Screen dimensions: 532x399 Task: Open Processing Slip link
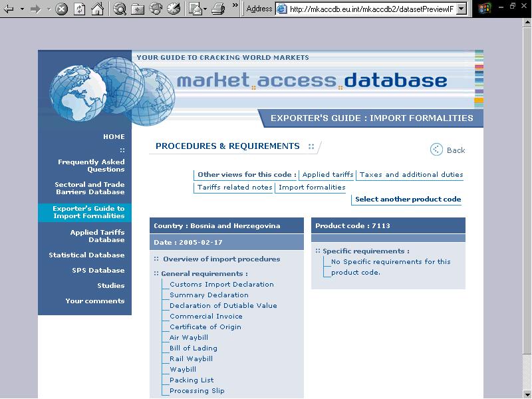[197, 391]
